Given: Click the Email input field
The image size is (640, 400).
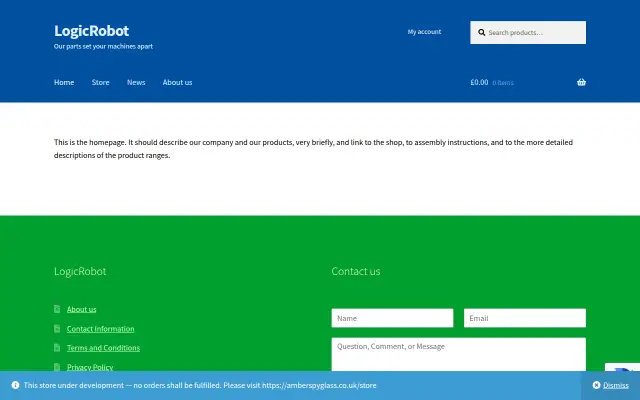Looking at the screenshot, I should (524, 318).
